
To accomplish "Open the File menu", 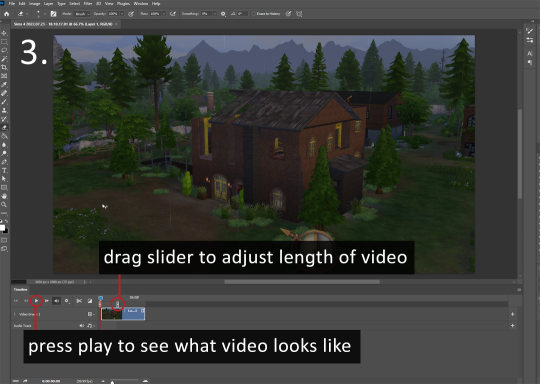I will click(12, 3).
